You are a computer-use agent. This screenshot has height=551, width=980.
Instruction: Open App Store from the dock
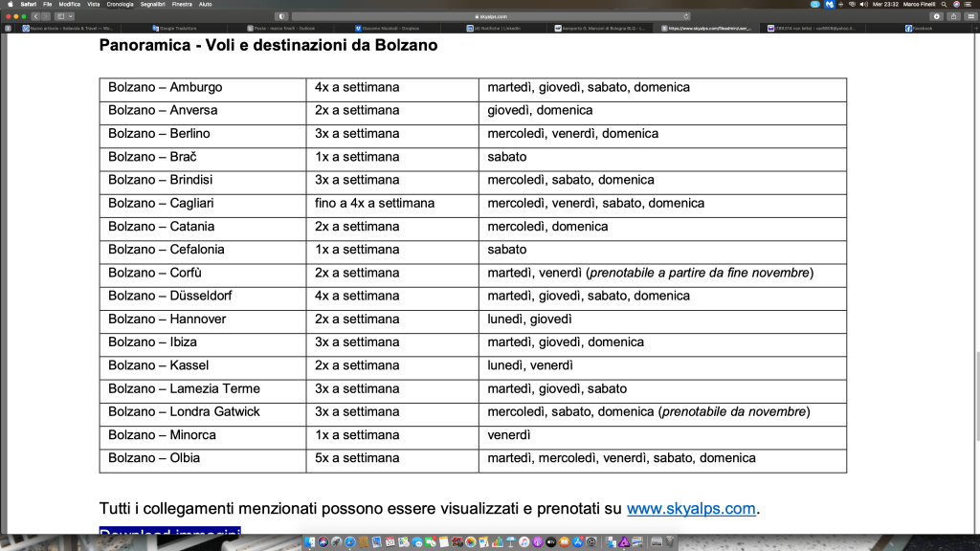pos(578,542)
